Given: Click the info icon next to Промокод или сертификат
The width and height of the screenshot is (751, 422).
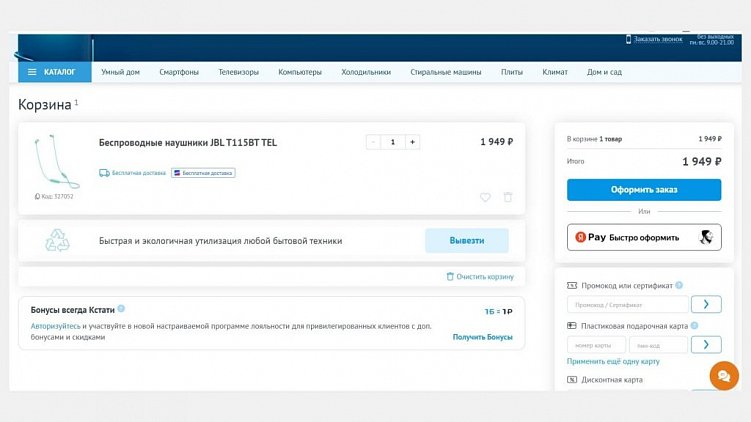Looking at the screenshot, I should coord(679,285).
